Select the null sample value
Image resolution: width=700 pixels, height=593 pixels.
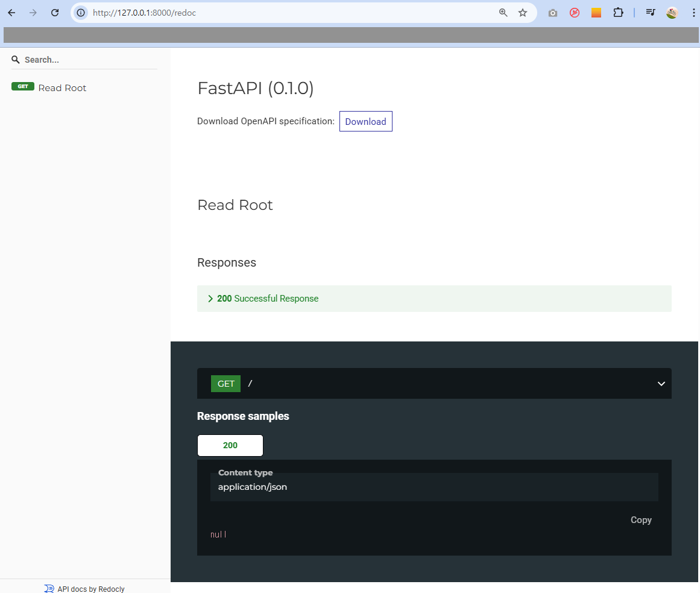[218, 534]
